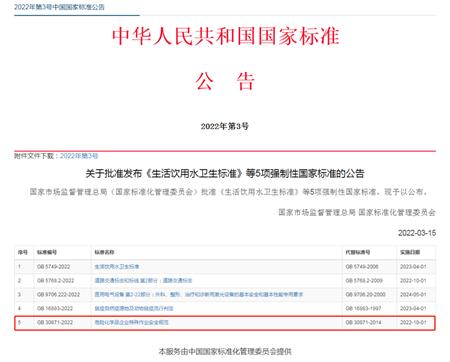Click standard number GB 9706.222-2022
This screenshot has height=362, width=450.
[x=59, y=295]
